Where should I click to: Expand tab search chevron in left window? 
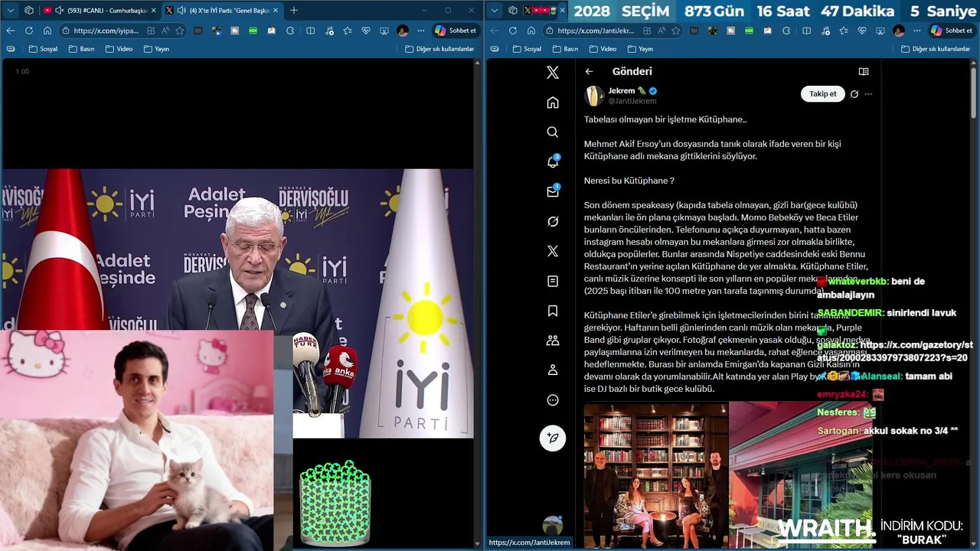tap(10, 10)
